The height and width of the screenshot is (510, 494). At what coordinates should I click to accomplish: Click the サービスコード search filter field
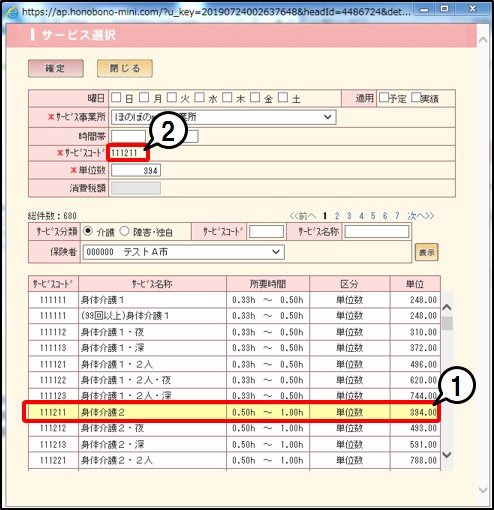[x=267, y=232]
